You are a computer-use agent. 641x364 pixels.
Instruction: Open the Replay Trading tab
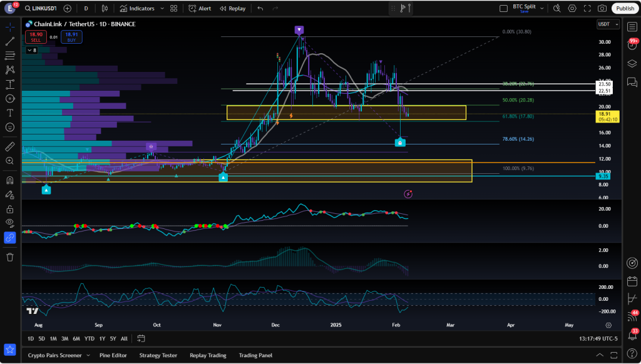tap(208, 355)
